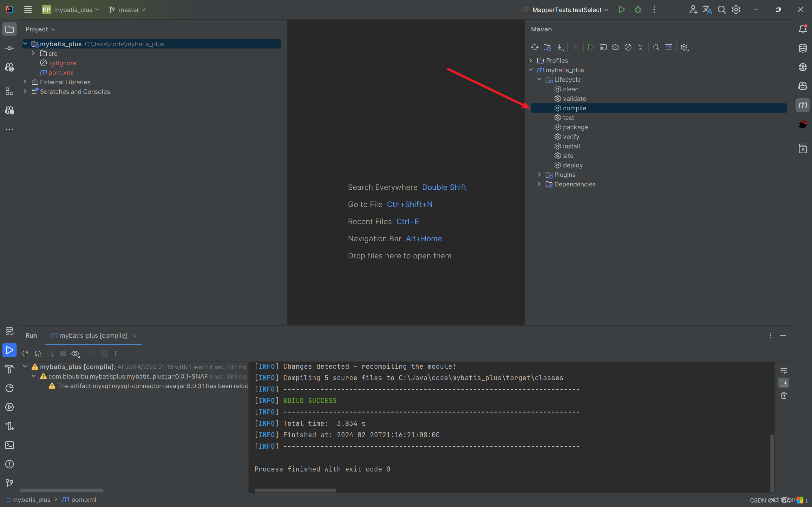The image size is (812, 507).
Task: Open Git tool window at bottom left
Action: click(x=10, y=483)
